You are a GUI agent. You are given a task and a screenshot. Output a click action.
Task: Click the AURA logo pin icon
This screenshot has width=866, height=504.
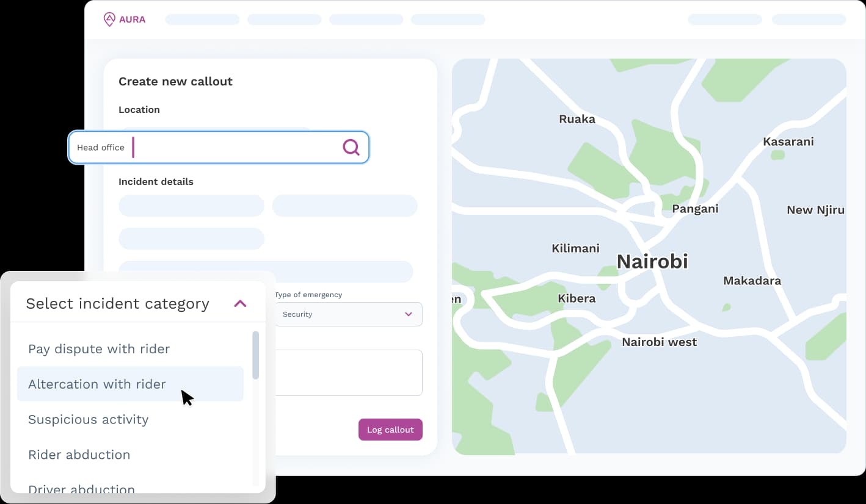tap(109, 20)
